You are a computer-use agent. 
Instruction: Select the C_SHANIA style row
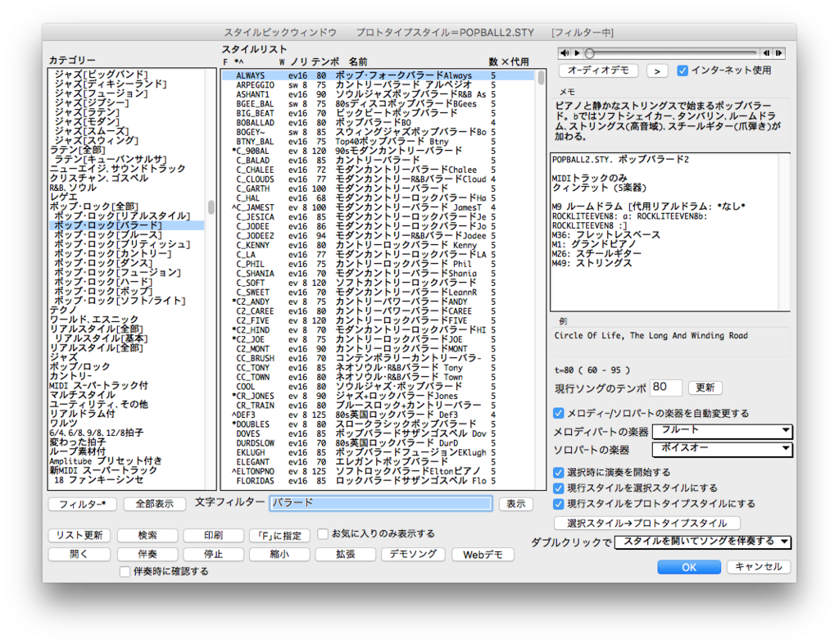(x=379, y=274)
